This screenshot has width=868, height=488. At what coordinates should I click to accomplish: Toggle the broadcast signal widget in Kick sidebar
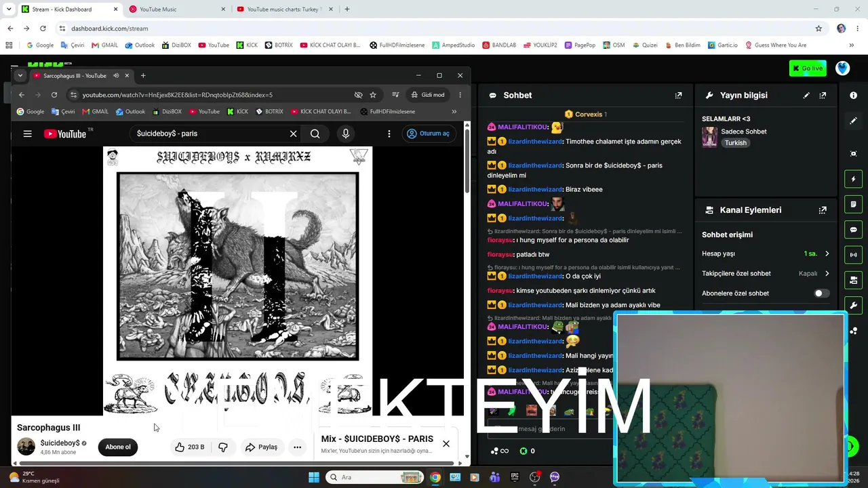click(x=854, y=255)
